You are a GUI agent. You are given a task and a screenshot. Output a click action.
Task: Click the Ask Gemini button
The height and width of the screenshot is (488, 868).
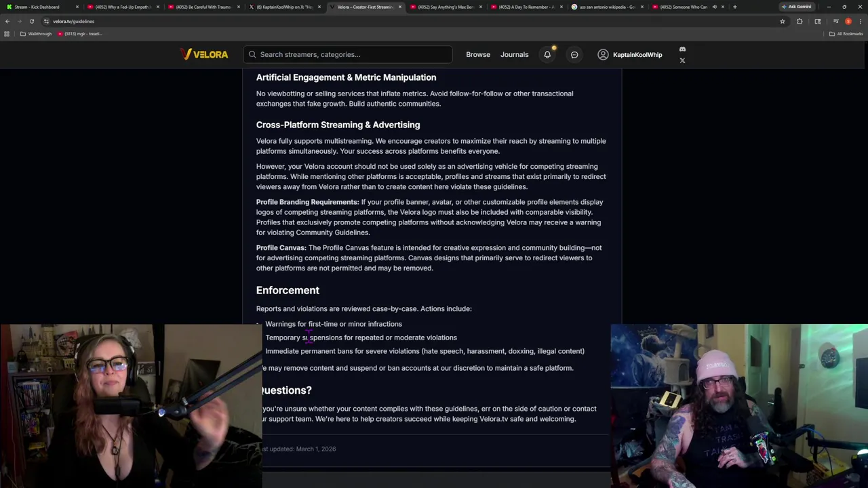click(796, 7)
